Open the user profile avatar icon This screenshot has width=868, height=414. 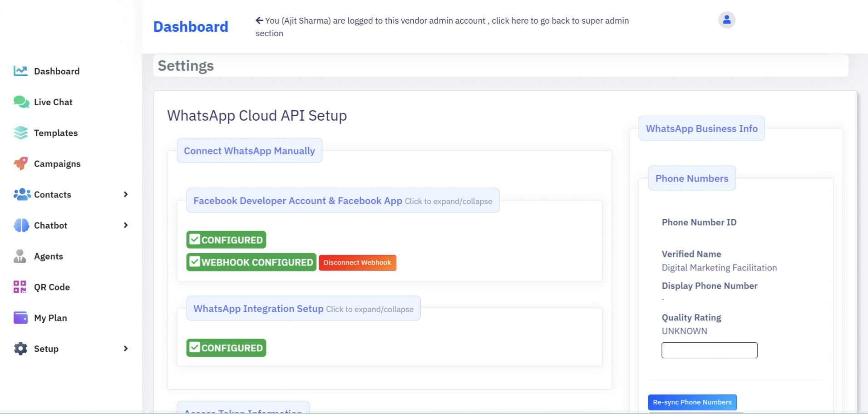click(726, 20)
